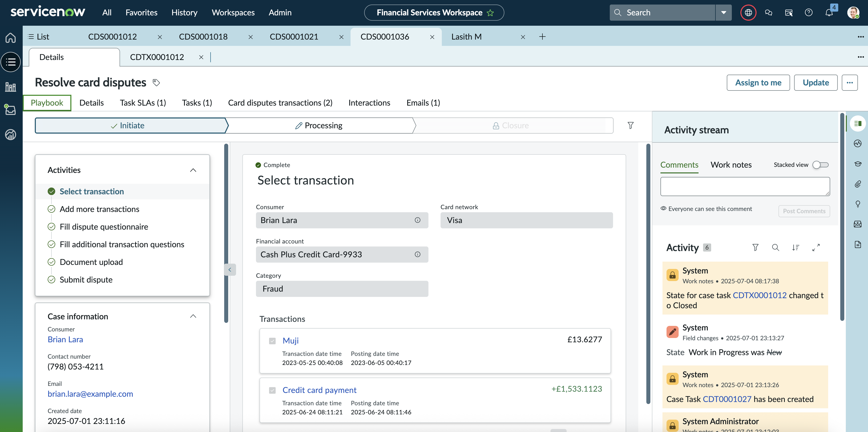The image size is (868, 432).
Task: Toggle the Muji transaction checkbox
Action: click(x=272, y=341)
